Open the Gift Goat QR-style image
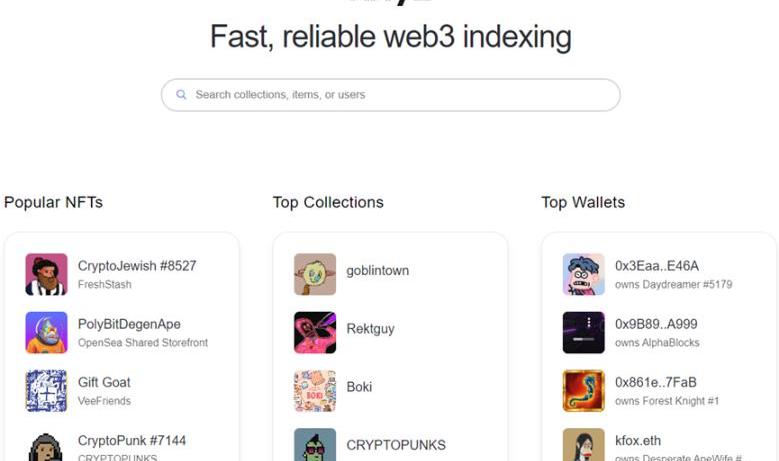 click(x=46, y=390)
